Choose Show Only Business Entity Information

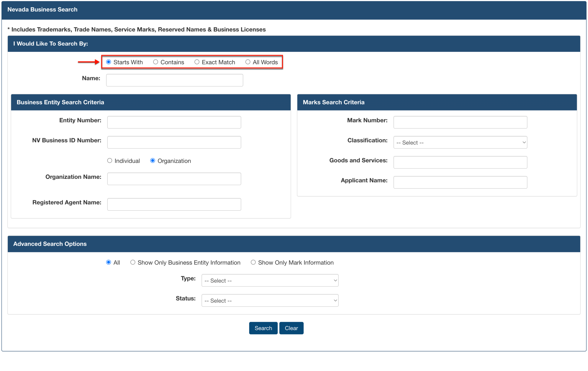tap(133, 262)
